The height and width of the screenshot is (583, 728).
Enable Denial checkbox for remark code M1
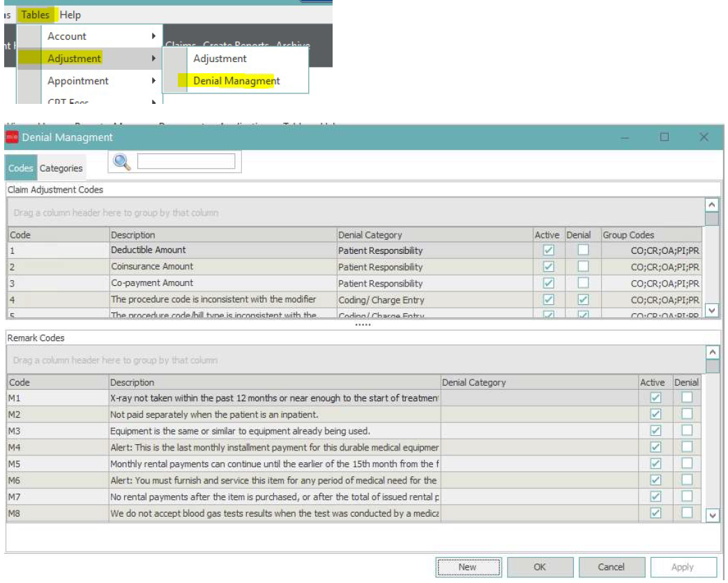click(x=687, y=397)
